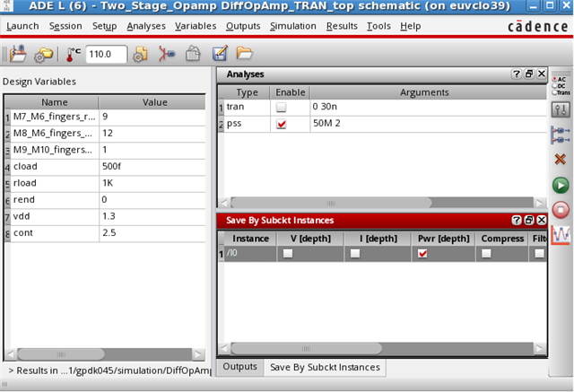Viewport: 574px width, 392px height.
Task: Open the Analyses menu
Action: tap(146, 26)
